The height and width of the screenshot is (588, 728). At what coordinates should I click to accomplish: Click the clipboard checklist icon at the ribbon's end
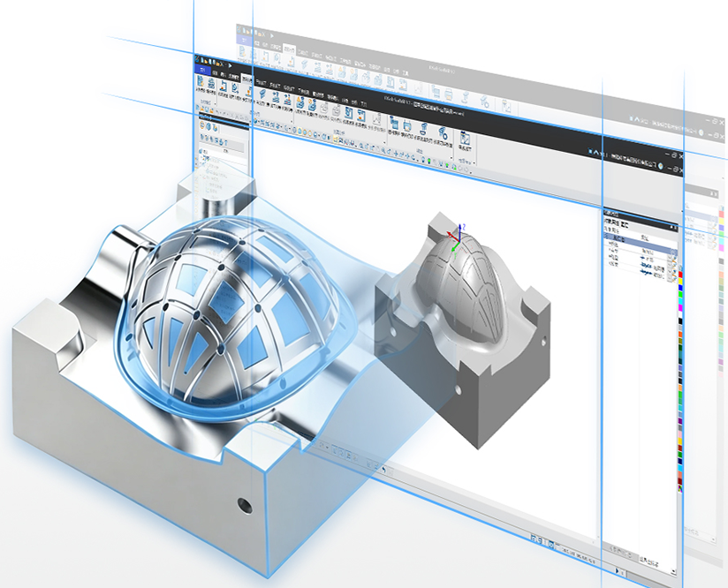click(x=465, y=139)
